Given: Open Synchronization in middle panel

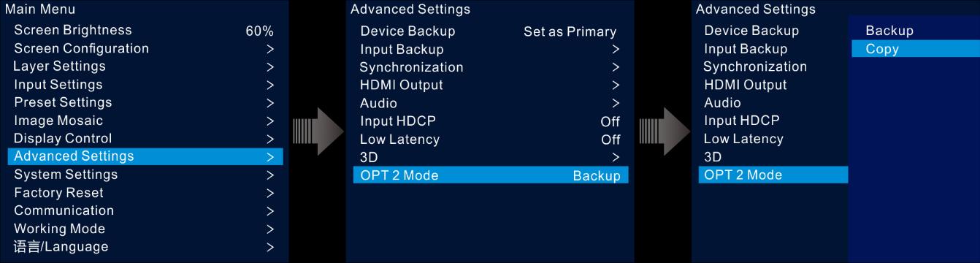Looking at the screenshot, I should [x=491, y=67].
